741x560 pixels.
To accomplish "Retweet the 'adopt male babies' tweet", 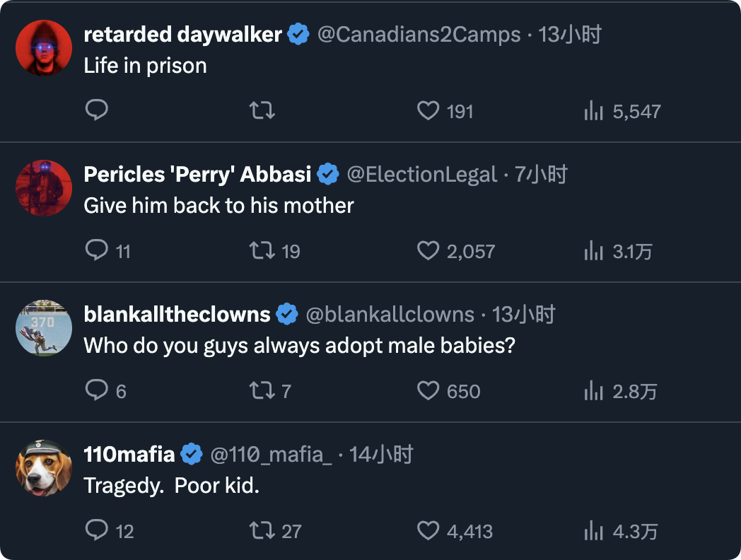I will pos(262,390).
